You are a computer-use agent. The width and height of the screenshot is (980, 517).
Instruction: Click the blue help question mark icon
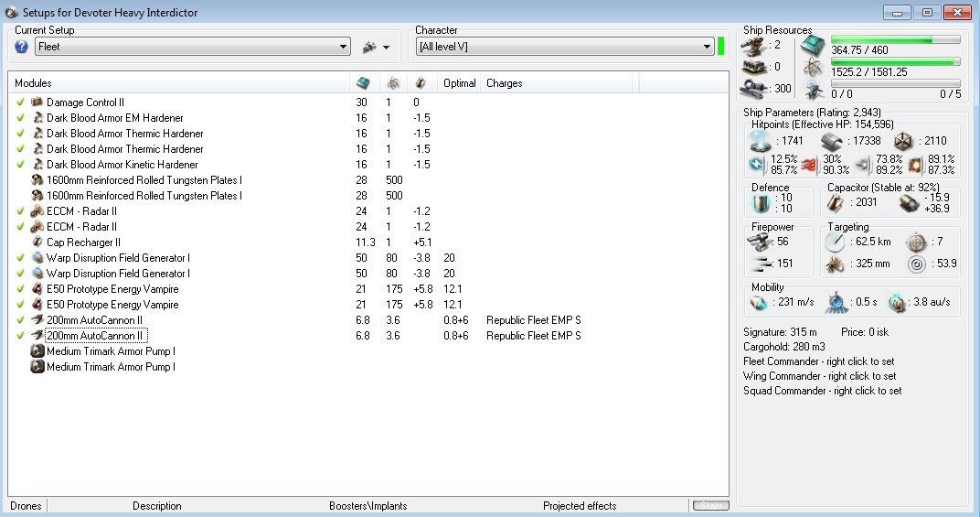point(21,47)
